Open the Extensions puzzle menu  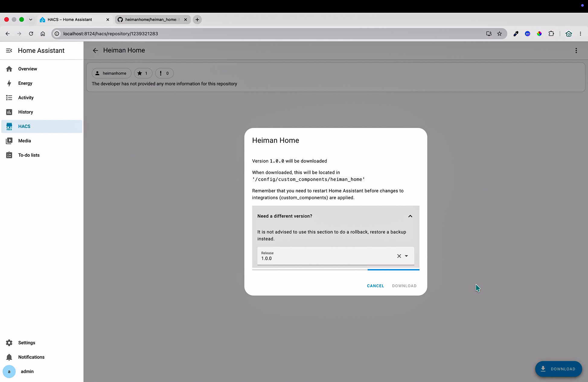[x=551, y=34]
